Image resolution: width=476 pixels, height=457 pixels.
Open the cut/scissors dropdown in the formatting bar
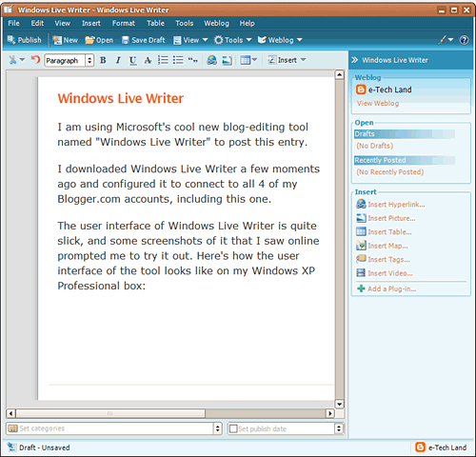[x=16, y=60]
